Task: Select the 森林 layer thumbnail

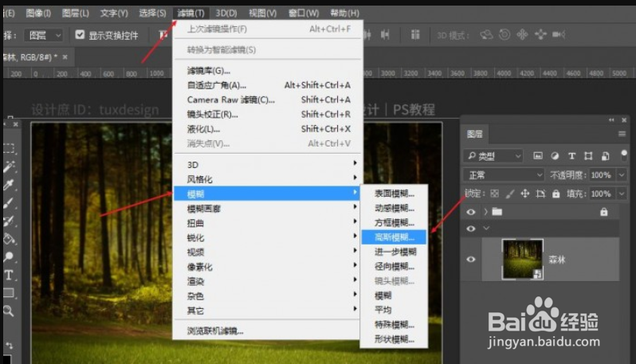Action: 523,260
